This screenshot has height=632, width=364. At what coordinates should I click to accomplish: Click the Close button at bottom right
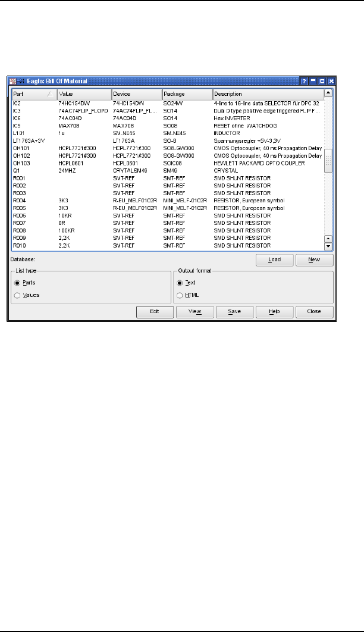point(315,312)
